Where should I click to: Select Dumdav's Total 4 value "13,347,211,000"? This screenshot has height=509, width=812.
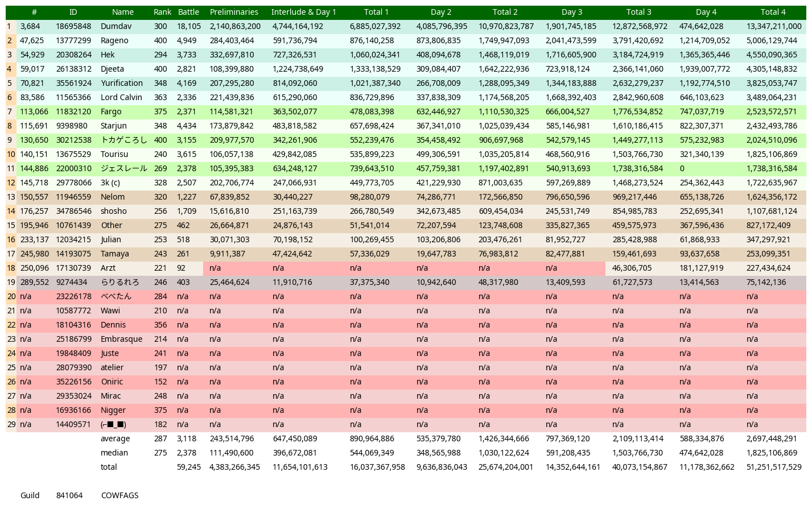774,26
